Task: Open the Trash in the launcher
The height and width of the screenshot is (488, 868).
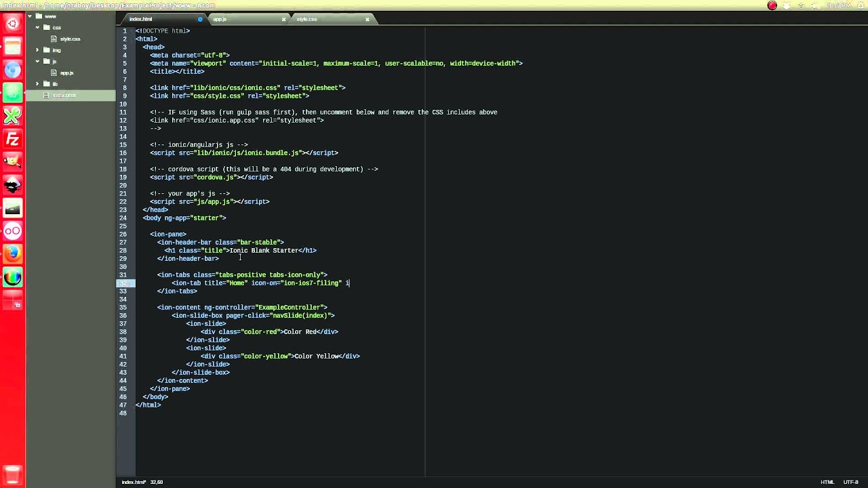Action: [x=12, y=474]
